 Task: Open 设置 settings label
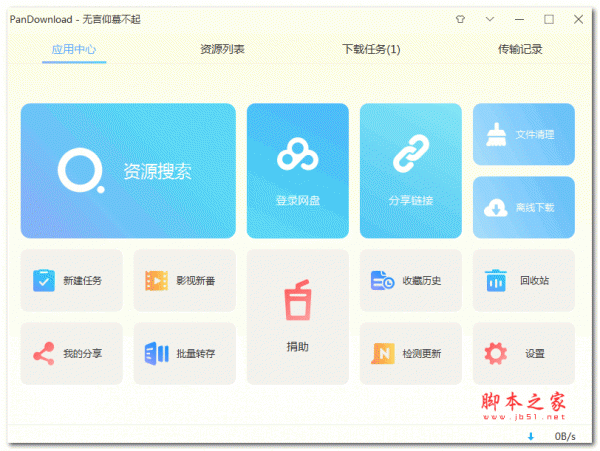(x=535, y=353)
